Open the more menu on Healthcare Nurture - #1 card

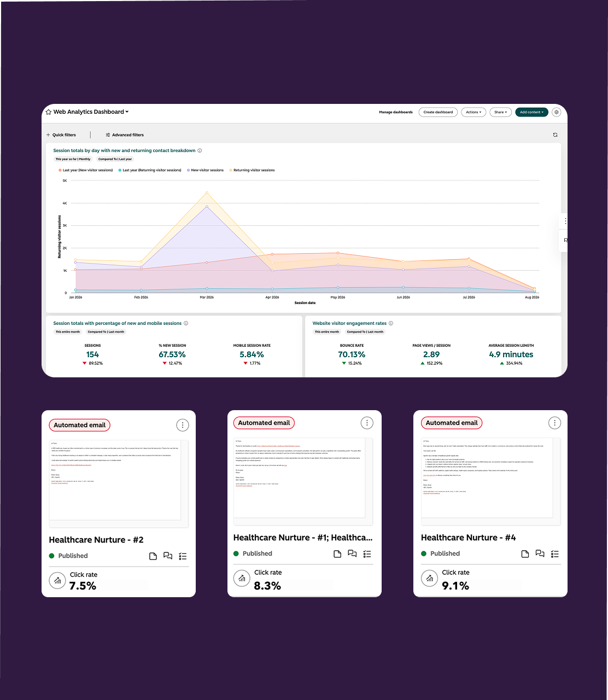pos(367,423)
